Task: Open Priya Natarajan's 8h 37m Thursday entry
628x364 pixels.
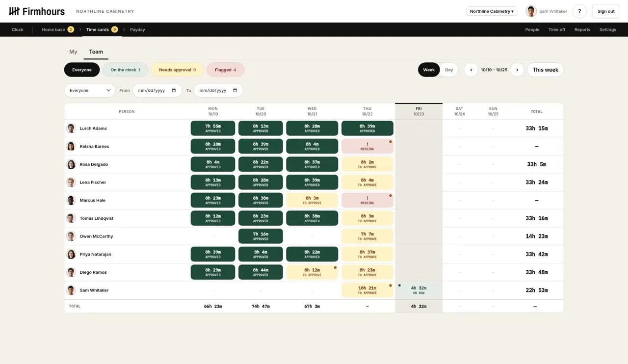Action: point(367,254)
